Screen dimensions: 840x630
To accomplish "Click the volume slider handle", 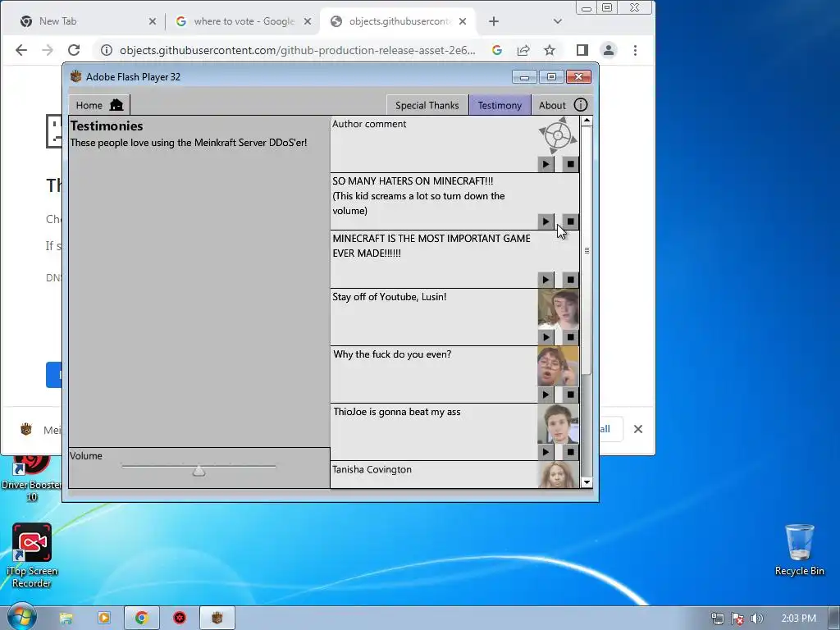I will [199, 470].
